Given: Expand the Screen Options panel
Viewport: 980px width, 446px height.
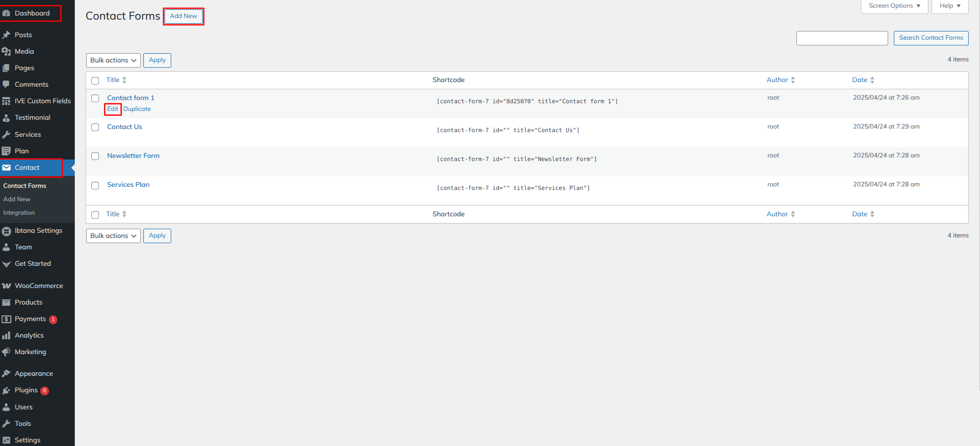Looking at the screenshot, I should point(894,6).
